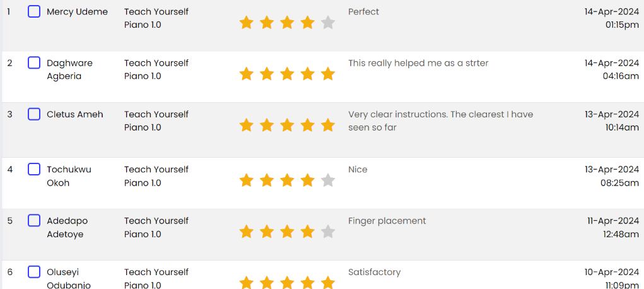Screen dimensions: 644x289
Task: Click the fourth star in Adedapo Adetoye's rating
Action: tap(307, 232)
